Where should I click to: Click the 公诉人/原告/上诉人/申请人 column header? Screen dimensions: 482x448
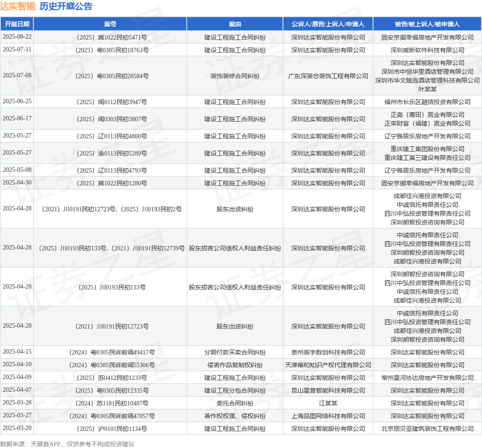coord(328,24)
